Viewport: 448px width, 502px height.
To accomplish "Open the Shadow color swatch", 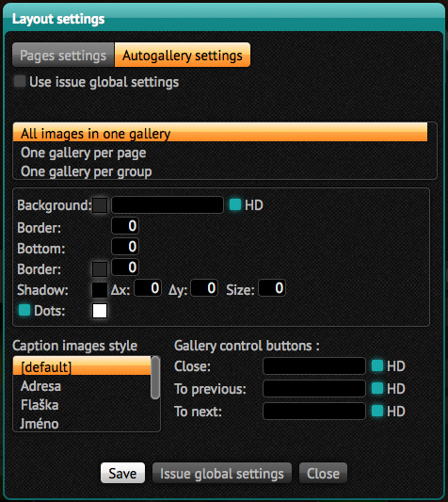I will [100, 290].
